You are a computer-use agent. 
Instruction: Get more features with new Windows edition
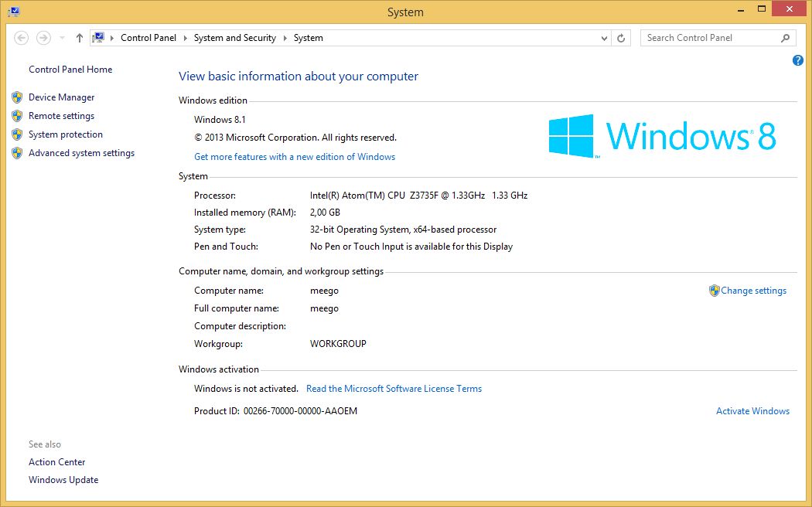295,157
